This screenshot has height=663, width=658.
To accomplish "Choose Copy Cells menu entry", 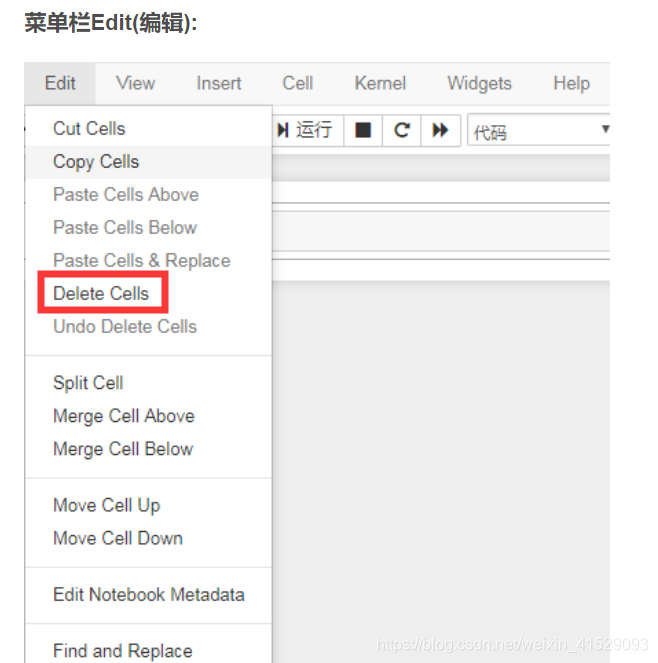I will tap(148, 162).
